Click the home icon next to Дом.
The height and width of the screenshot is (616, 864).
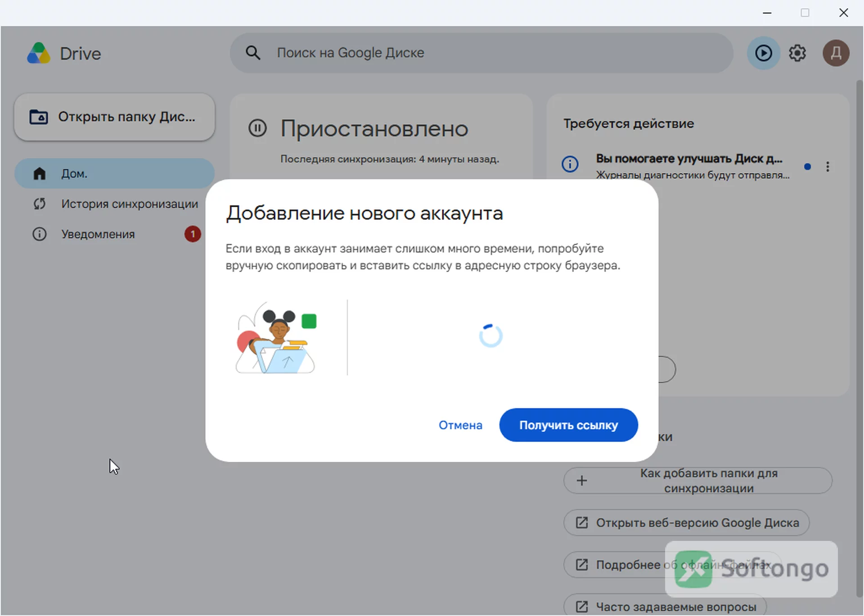40,173
